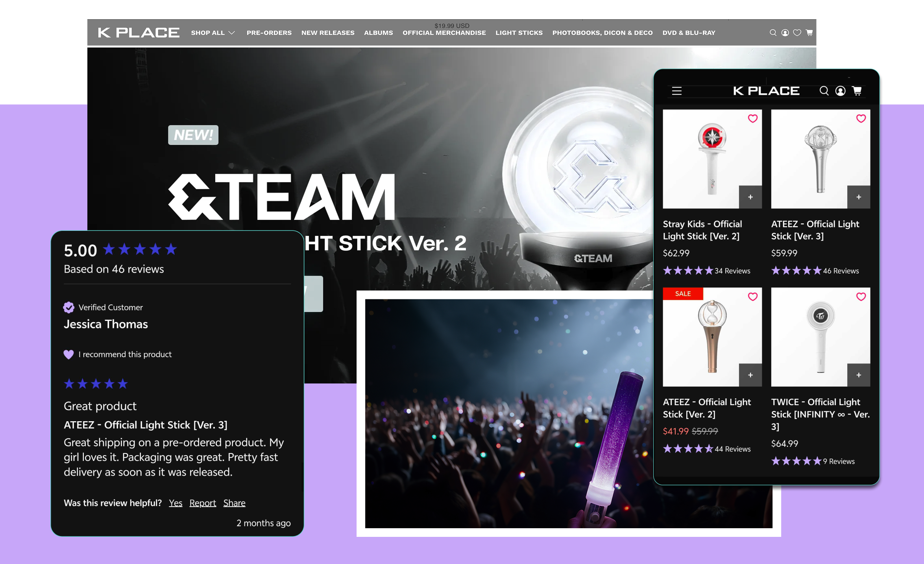The width and height of the screenshot is (924, 564).
Task: Mark the review helpful with Yes
Action: point(176,503)
